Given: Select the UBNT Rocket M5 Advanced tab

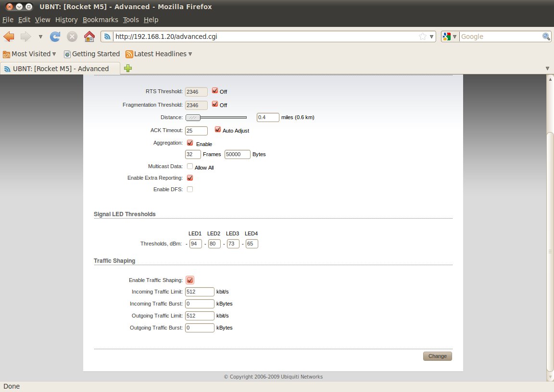Looking at the screenshot, I should 60,68.
